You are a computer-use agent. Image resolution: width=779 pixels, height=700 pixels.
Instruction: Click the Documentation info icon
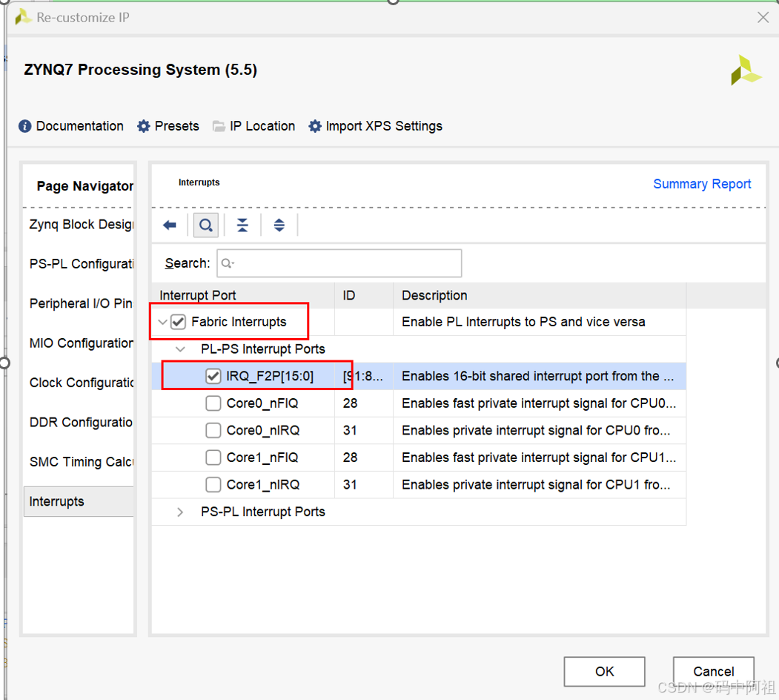[25, 126]
